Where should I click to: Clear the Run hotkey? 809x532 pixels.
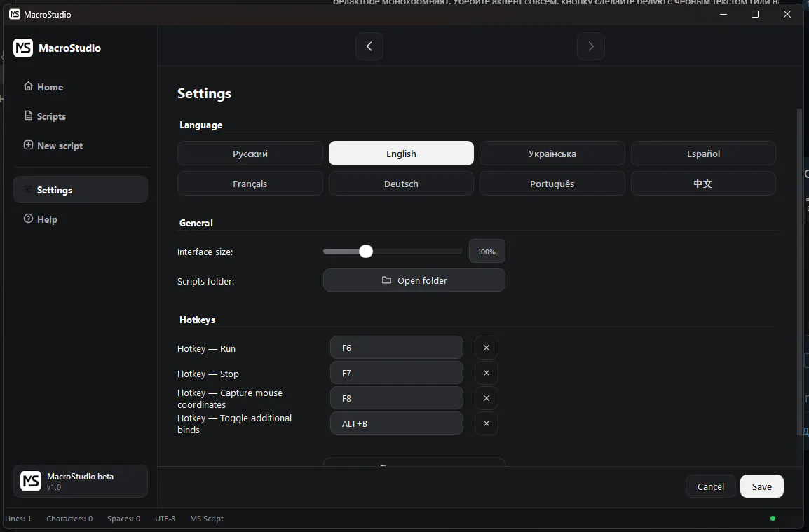(486, 348)
